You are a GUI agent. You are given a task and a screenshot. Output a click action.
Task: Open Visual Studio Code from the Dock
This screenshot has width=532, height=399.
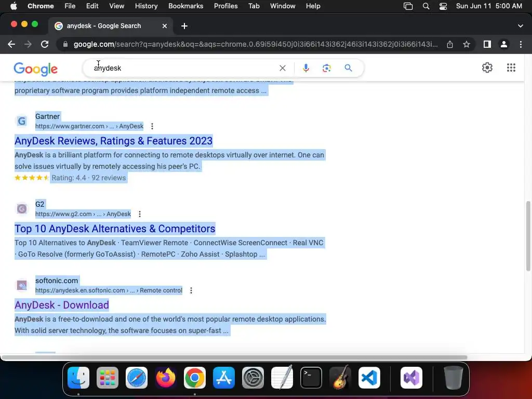pyautogui.click(x=369, y=378)
